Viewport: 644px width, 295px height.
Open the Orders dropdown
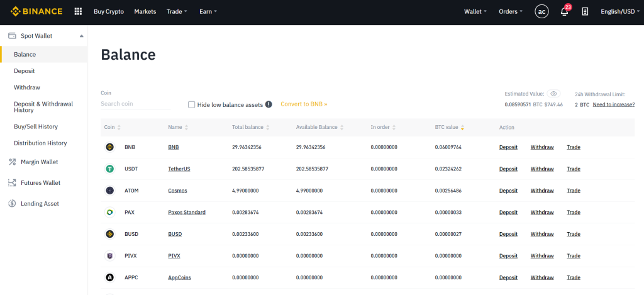tap(511, 11)
